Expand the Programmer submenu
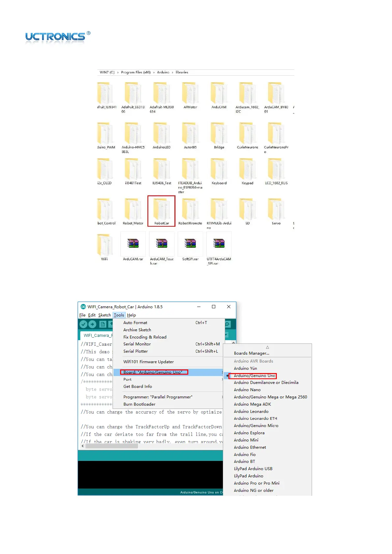The image size is (392, 554). [169, 397]
